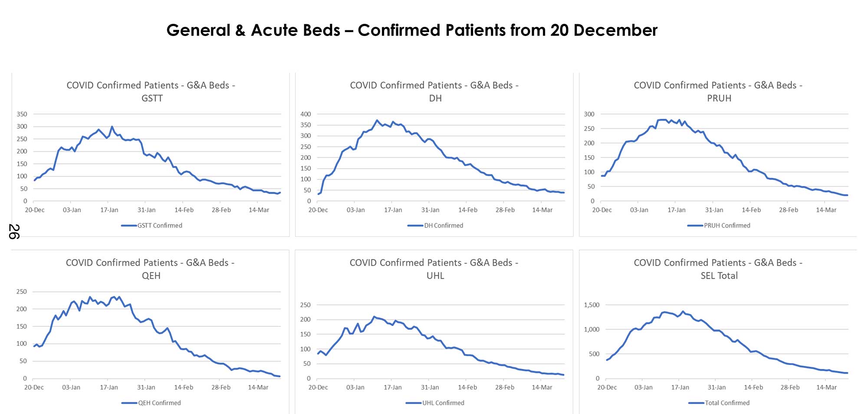Screen dimensions: 868x414
Task: Select the GSTT chart title
Action: (151, 91)
